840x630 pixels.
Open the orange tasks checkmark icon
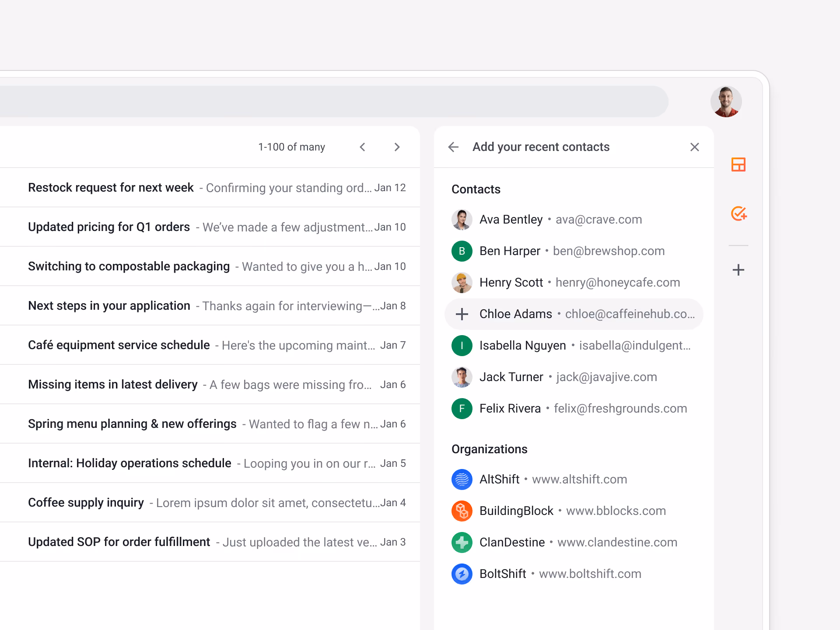738,213
